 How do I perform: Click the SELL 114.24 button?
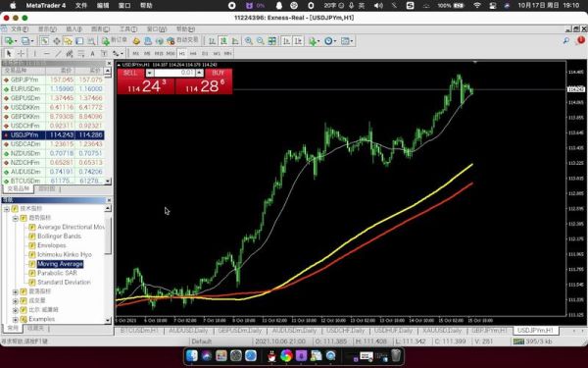[146, 86]
